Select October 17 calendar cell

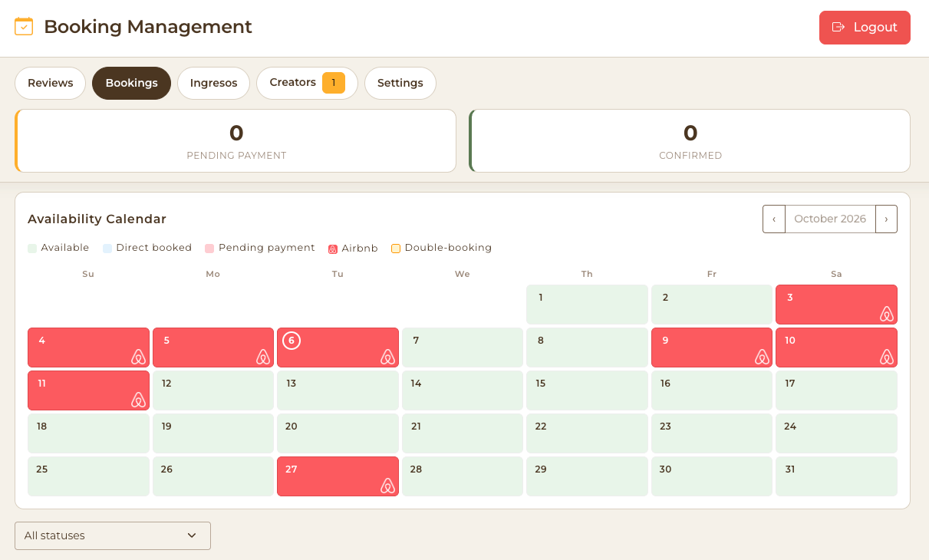pyautogui.click(x=836, y=390)
